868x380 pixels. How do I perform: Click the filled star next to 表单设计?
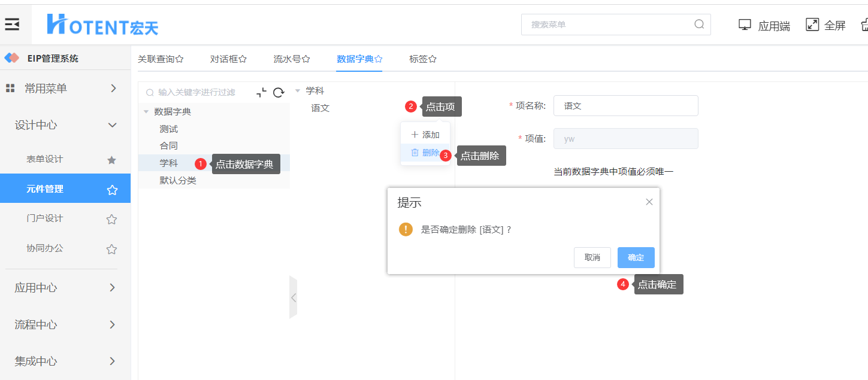tap(111, 160)
